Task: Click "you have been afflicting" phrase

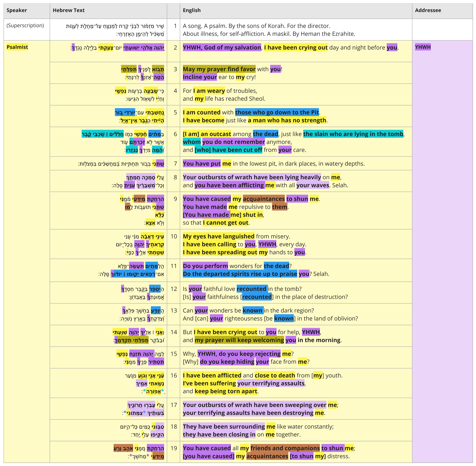Action: click(x=230, y=185)
